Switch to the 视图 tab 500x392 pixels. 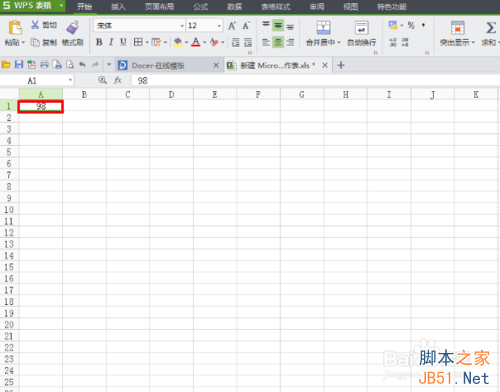tap(351, 7)
